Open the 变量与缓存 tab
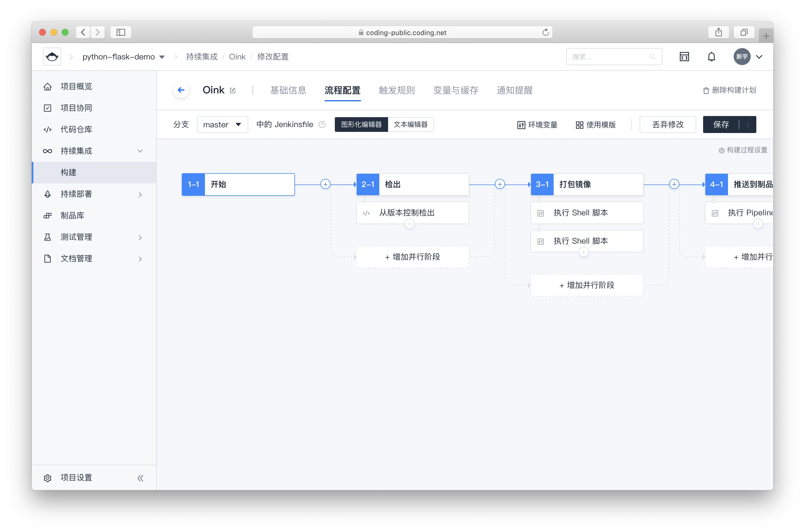The width and height of the screenshot is (805, 532). pos(456,90)
